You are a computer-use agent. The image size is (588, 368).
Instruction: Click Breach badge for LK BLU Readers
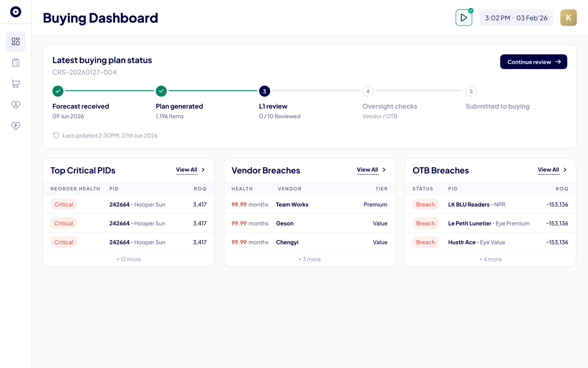coord(425,204)
